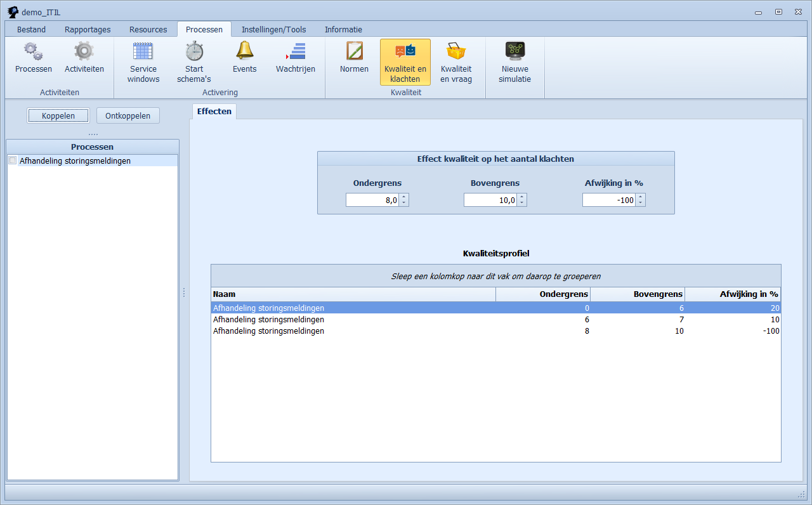
Task: Select Kwaliteit en klachten icon
Action: 405,51
